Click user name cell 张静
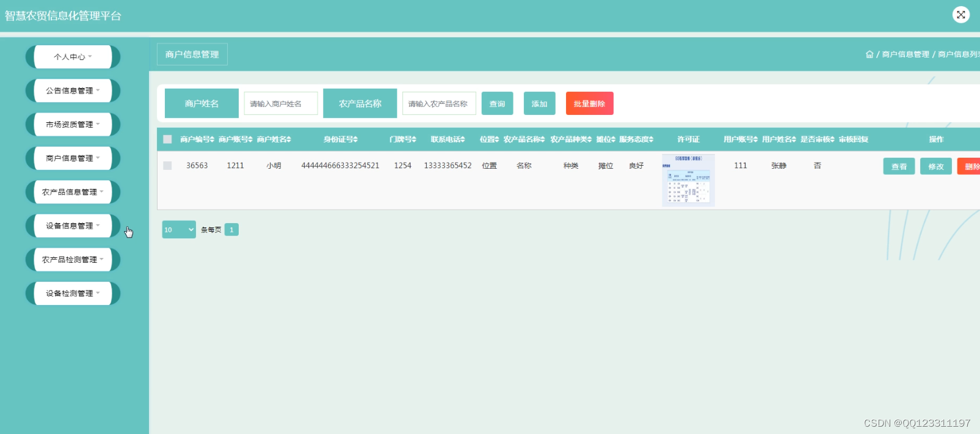980x434 pixels. tap(779, 166)
